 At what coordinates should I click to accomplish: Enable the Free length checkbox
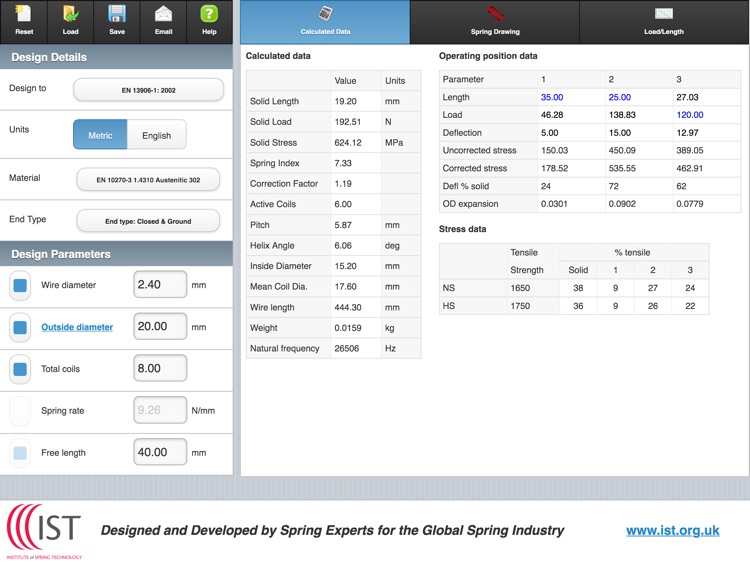(20, 453)
